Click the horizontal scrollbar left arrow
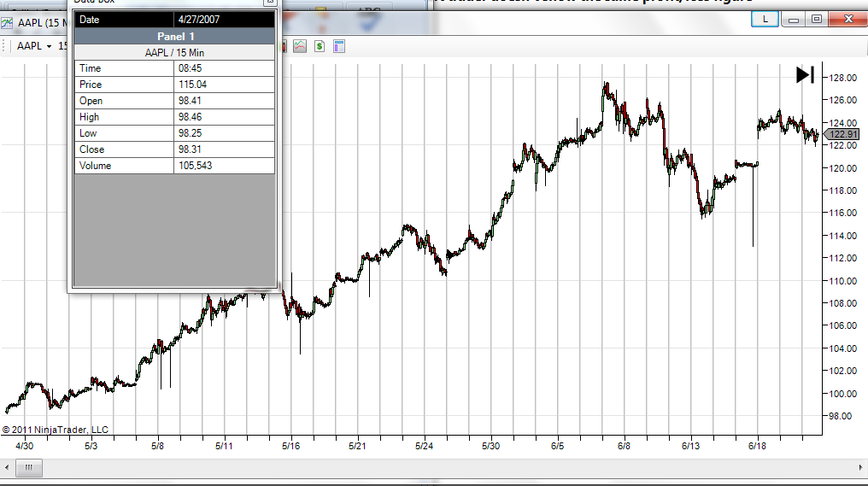 pyautogui.click(x=7, y=468)
